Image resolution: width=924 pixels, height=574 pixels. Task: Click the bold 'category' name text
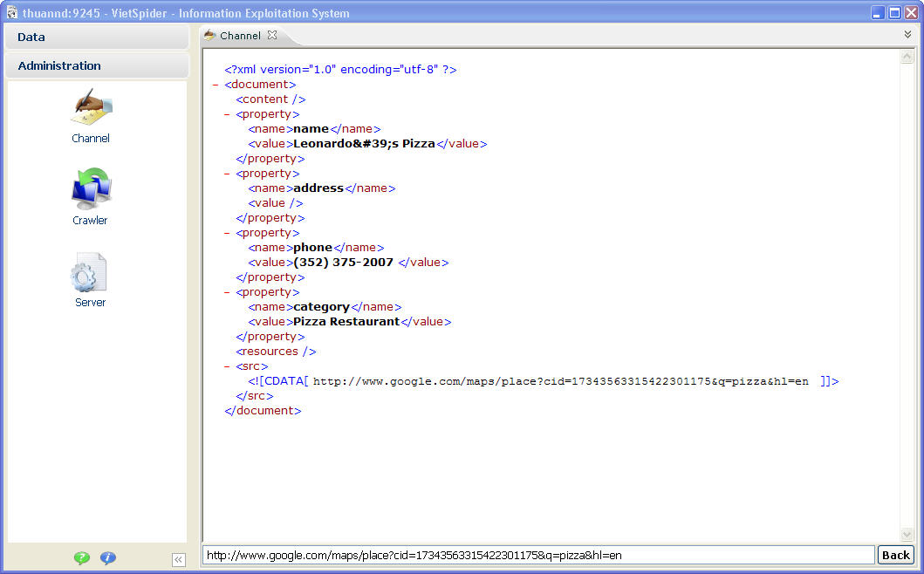coord(321,307)
